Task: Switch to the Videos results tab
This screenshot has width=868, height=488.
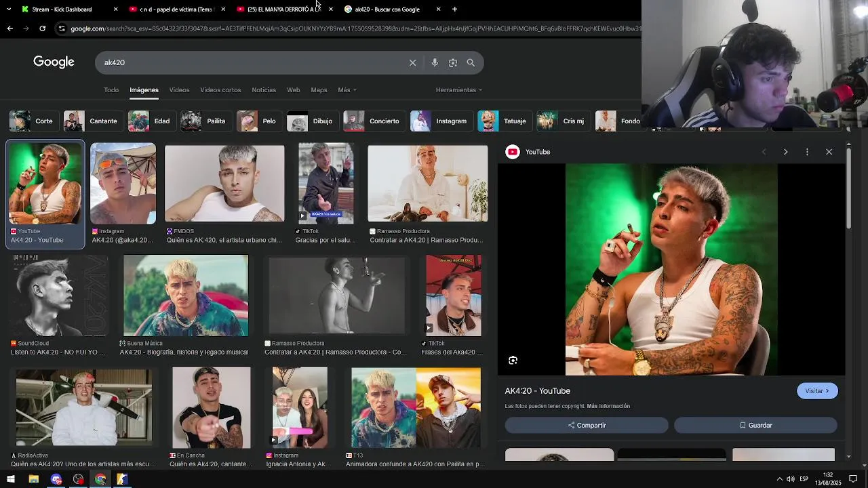Action: [179, 90]
